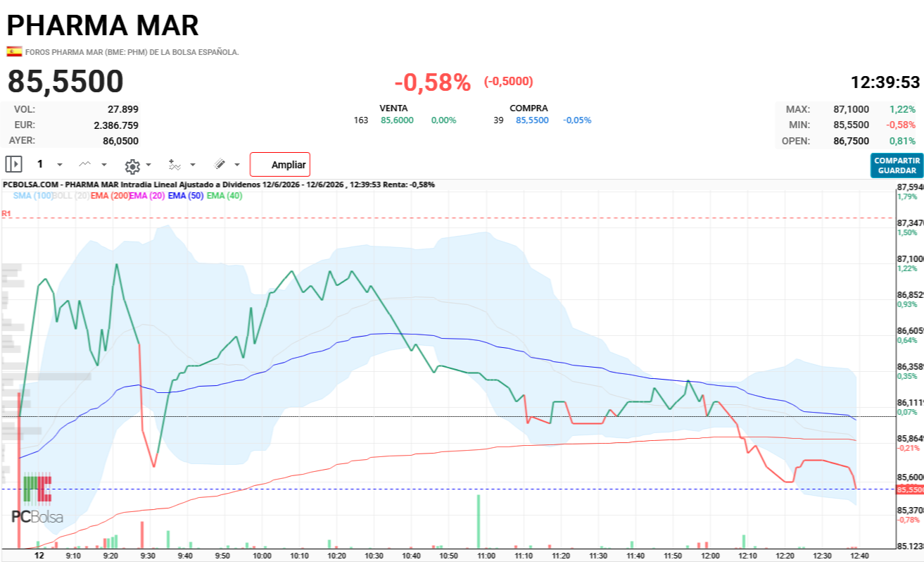Toggle the EMA (40) indicator legend
The height and width of the screenshot is (562, 924).
[224, 196]
